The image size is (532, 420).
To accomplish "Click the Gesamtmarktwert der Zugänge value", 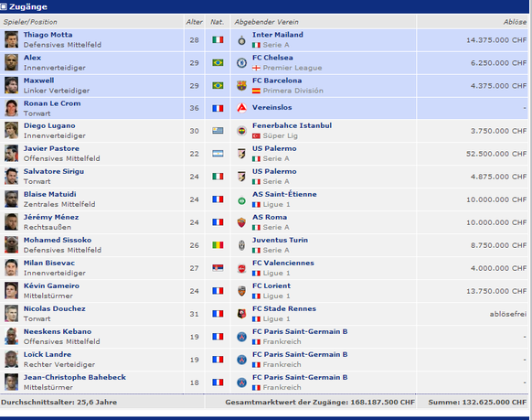I will coord(320,402).
